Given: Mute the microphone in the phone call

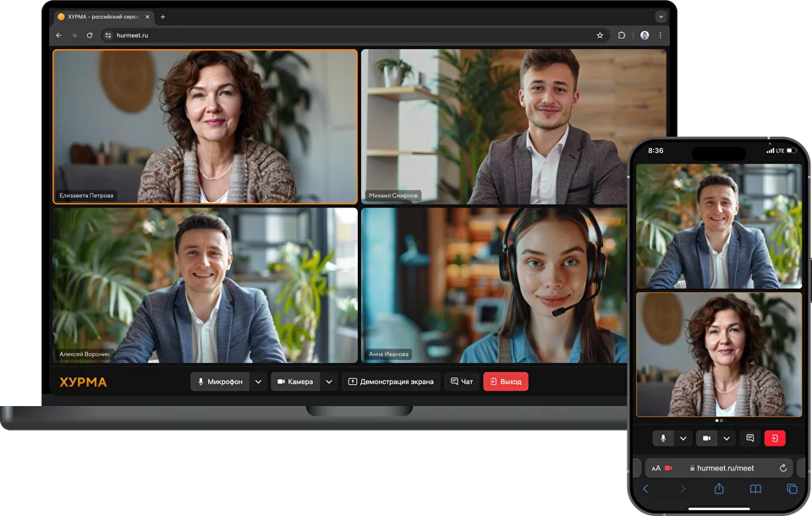Looking at the screenshot, I should [663, 438].
